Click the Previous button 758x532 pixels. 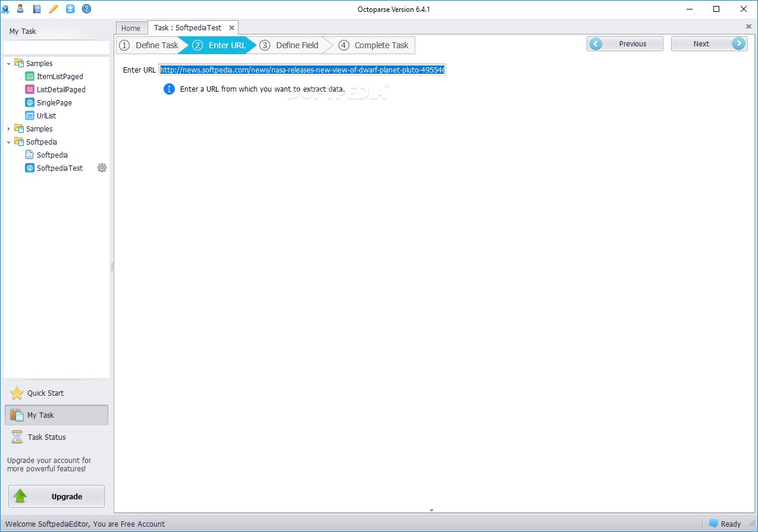click(625, 43)
